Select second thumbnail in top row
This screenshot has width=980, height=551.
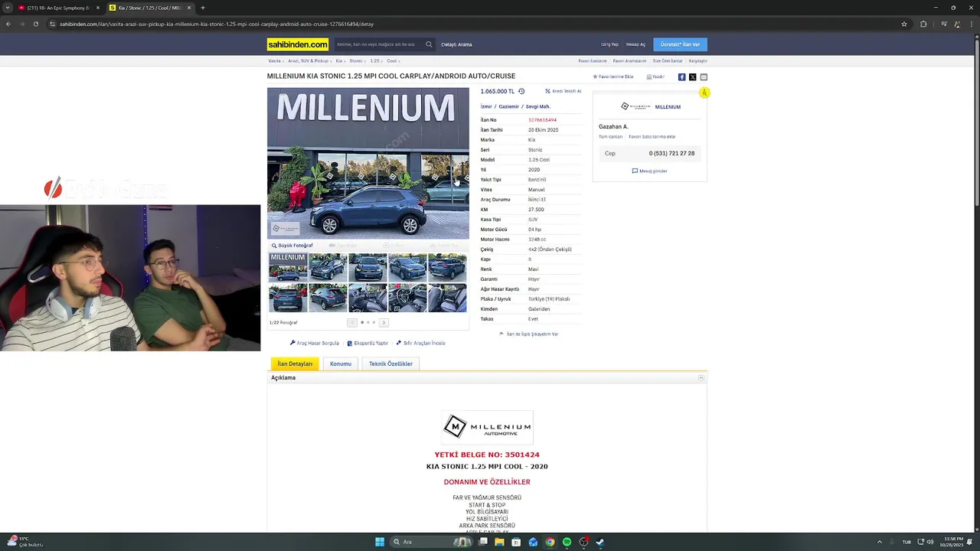coord(328,268)
